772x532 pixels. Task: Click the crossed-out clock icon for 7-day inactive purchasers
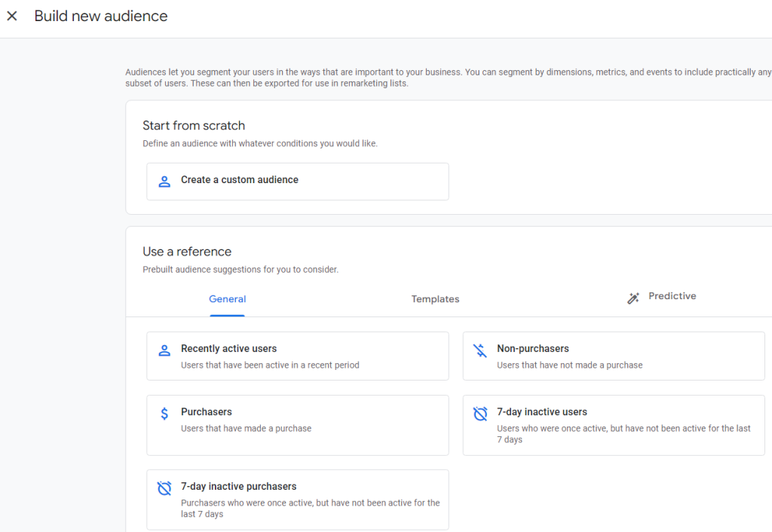point(164,488)
